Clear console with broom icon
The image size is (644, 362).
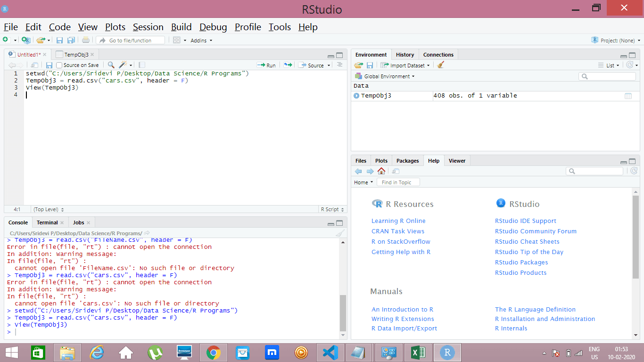tap(340, 233)
